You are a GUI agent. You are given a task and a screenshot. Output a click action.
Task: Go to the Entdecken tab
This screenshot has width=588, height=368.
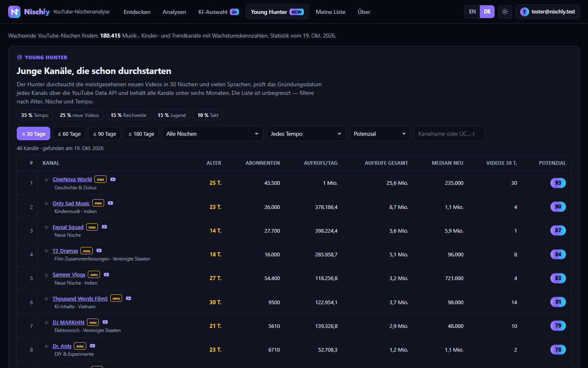click(137, 12)
